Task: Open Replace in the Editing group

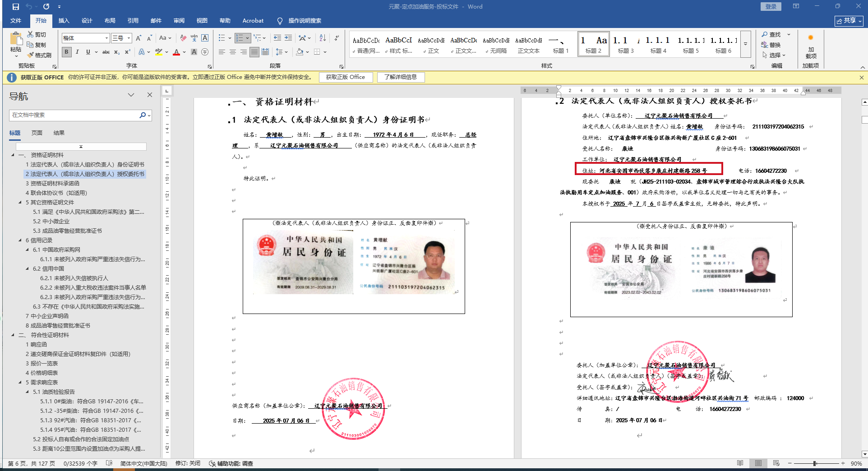Action: 771,45
